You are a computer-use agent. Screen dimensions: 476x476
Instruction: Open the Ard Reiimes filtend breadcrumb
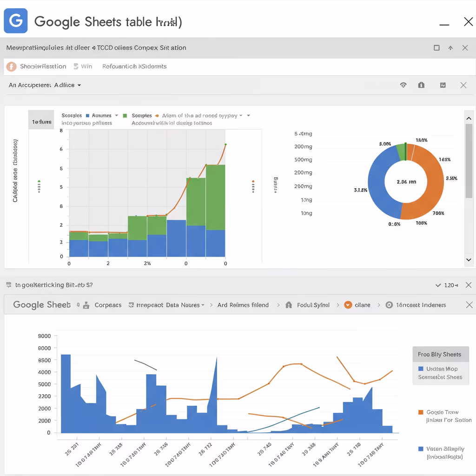click(243, 305)
